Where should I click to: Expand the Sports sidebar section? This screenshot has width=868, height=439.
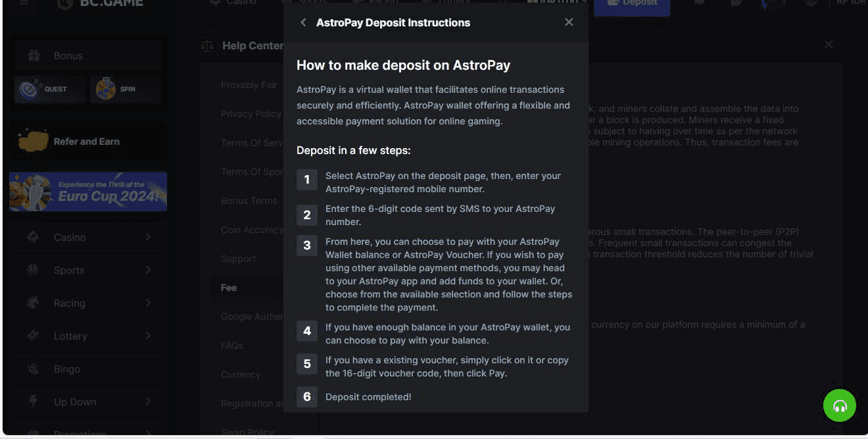point(148,270)
